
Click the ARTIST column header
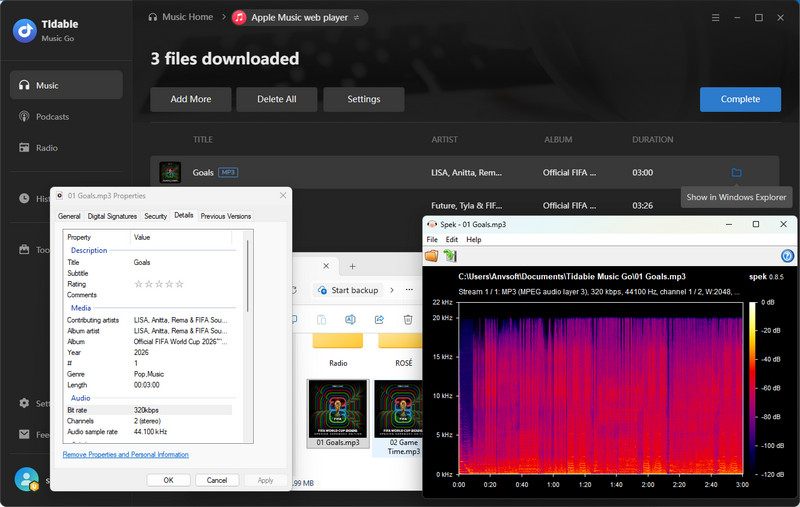pos(444,139)
